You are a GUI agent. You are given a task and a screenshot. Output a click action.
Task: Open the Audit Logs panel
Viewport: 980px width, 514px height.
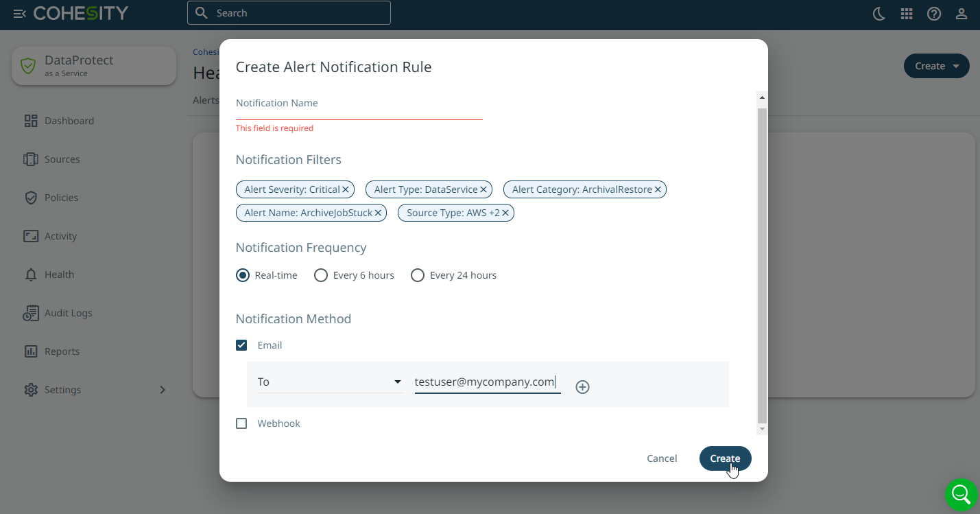[x=68, y=313]
